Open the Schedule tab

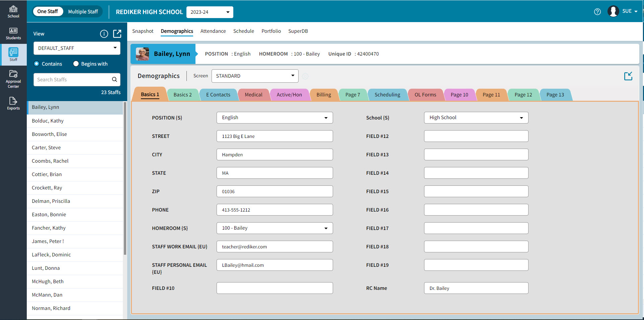tap(244, 31)
